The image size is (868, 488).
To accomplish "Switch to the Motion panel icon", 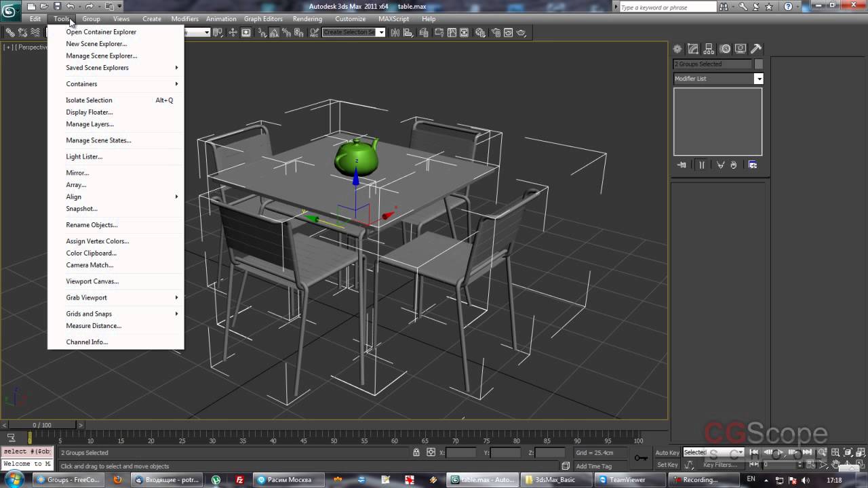I will [x=725, y=49].
